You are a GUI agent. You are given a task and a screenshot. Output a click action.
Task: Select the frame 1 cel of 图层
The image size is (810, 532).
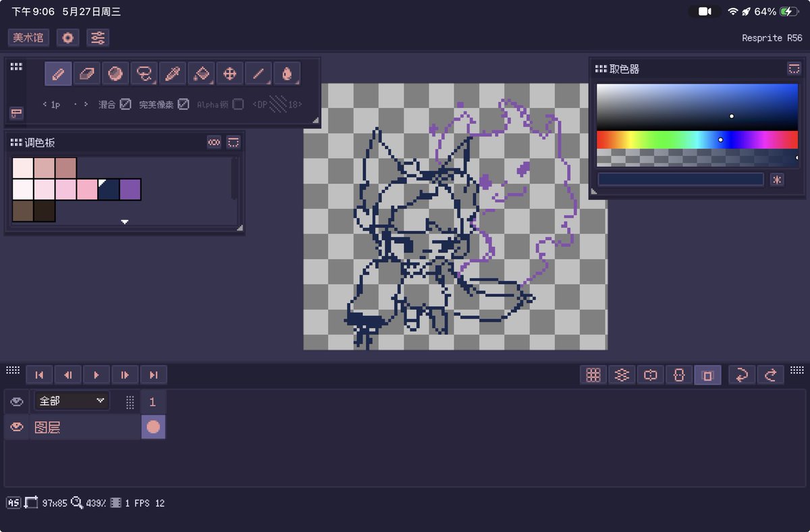click(x=153, y=427)
